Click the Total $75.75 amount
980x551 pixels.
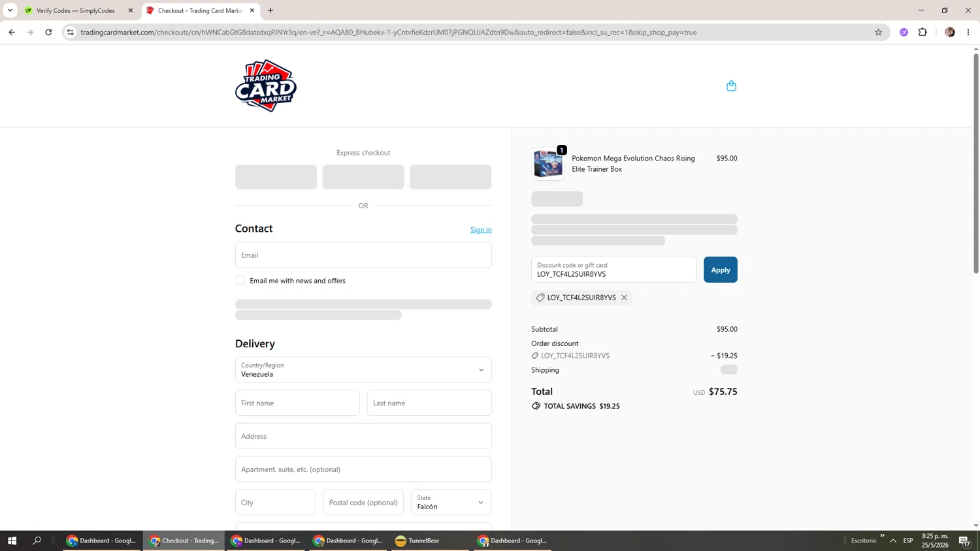(723, 392)
